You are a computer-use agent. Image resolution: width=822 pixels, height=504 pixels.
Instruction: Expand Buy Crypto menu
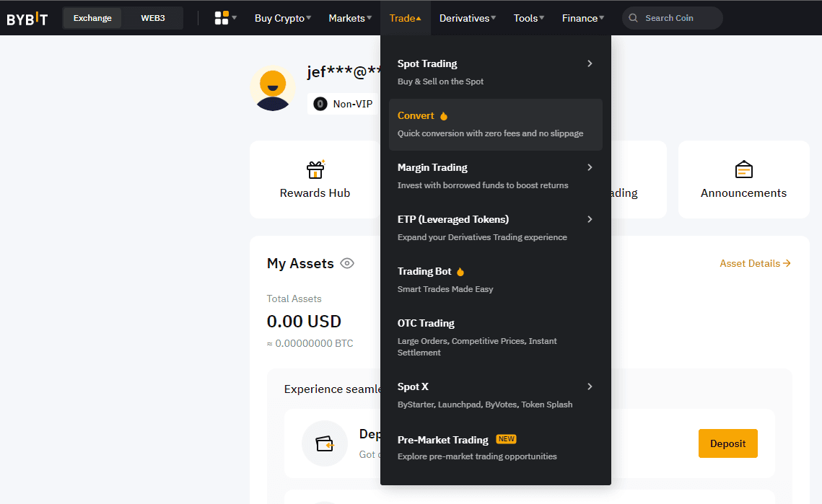pos(283,18)
